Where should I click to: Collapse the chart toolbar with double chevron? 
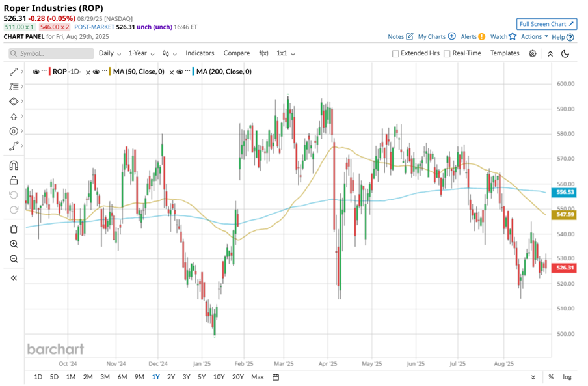(x=550, y=53)
